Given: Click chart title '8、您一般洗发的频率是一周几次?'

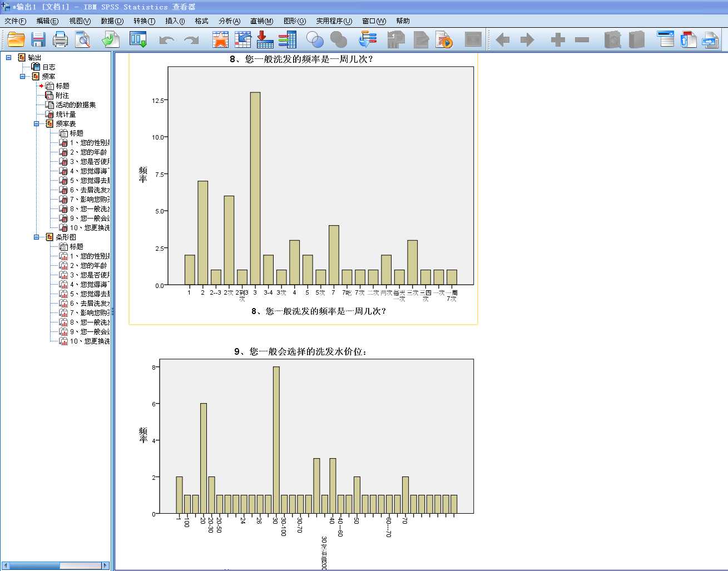Looking at the screenshot, I should click(301, 59).
